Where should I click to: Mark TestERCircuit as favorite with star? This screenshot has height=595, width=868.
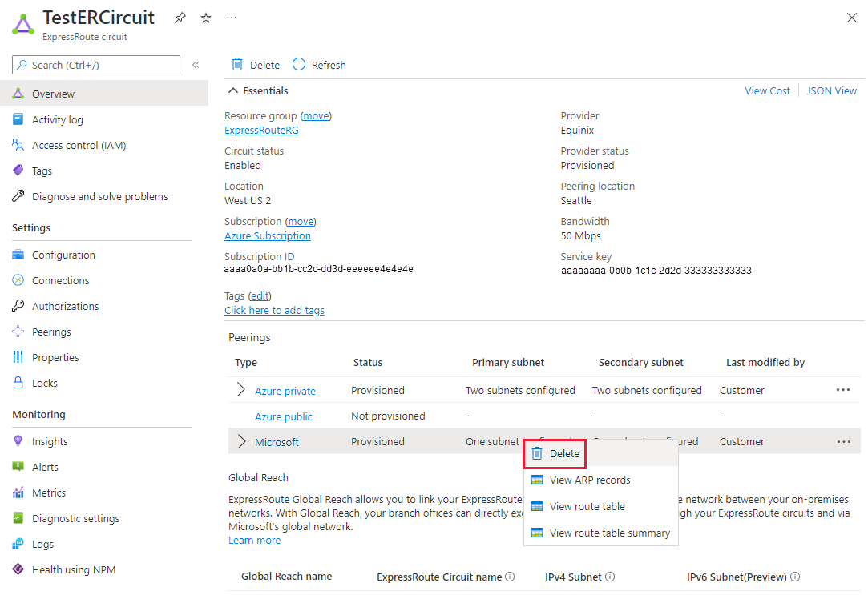(x=205, y=17)
